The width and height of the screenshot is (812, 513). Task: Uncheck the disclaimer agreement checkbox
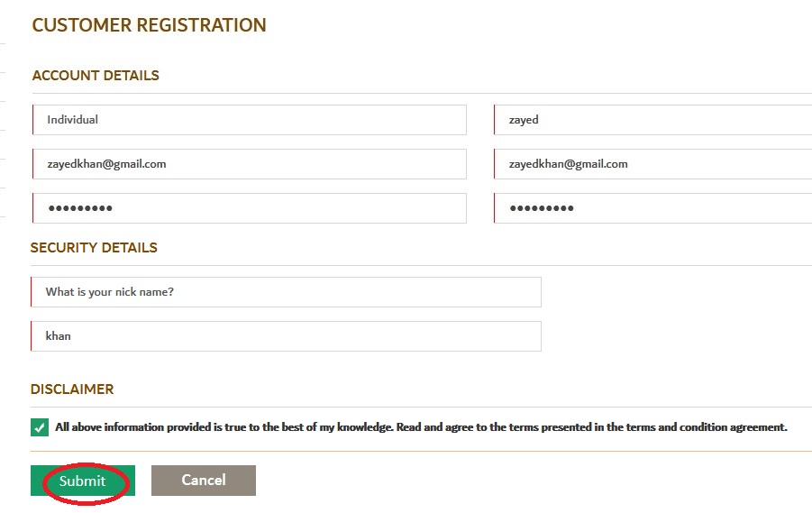pyautogui.click(x=40, y=427)
